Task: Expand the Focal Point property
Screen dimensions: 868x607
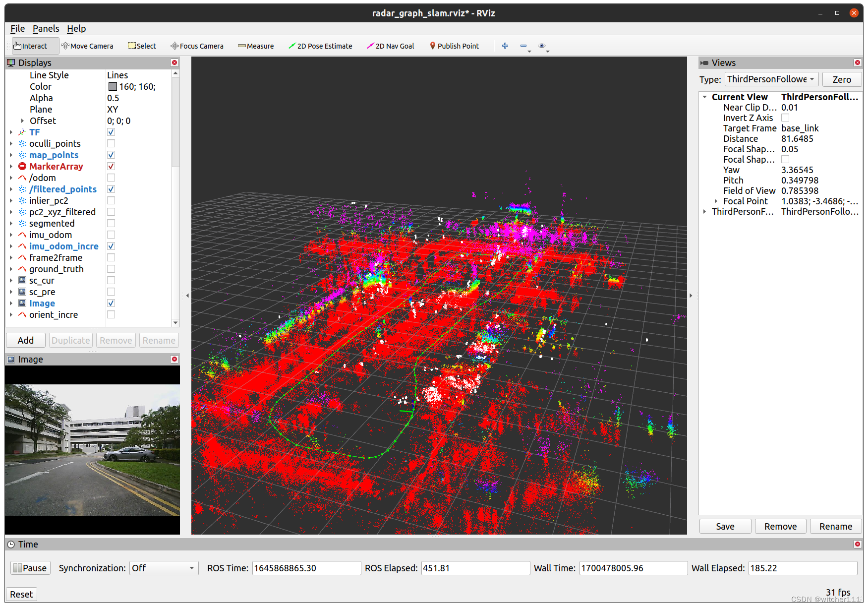Action: (716, 201)
